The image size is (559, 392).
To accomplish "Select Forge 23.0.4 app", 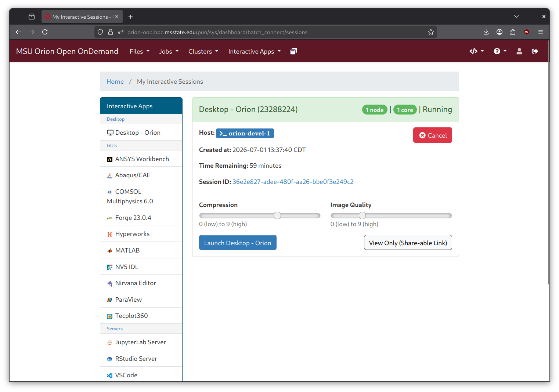I will [x=141, y=218].
